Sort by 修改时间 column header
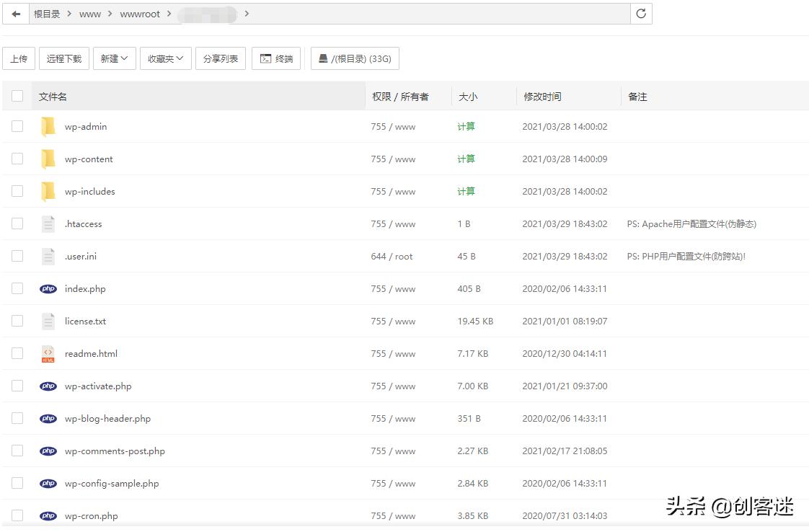 click(542, 97)
